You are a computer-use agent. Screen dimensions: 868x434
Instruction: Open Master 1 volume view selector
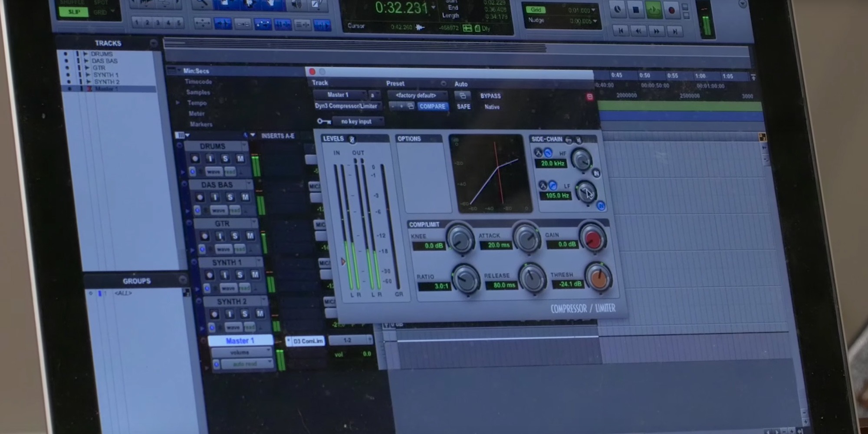pos(241,352)
